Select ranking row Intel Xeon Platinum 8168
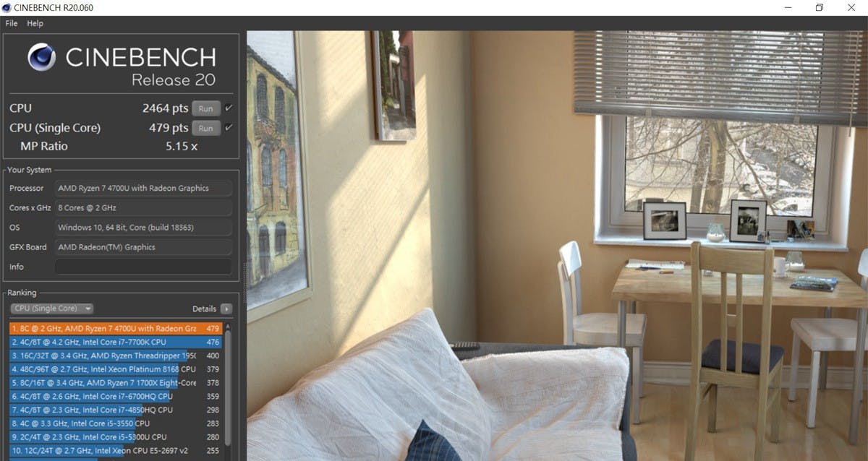Viewport: 868px width, 461px height. (116, 369)
